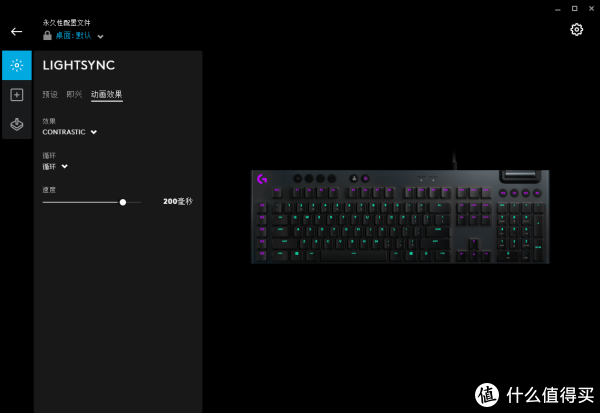Switch to the 即兴 tab
600x413 pixels.
74,94
